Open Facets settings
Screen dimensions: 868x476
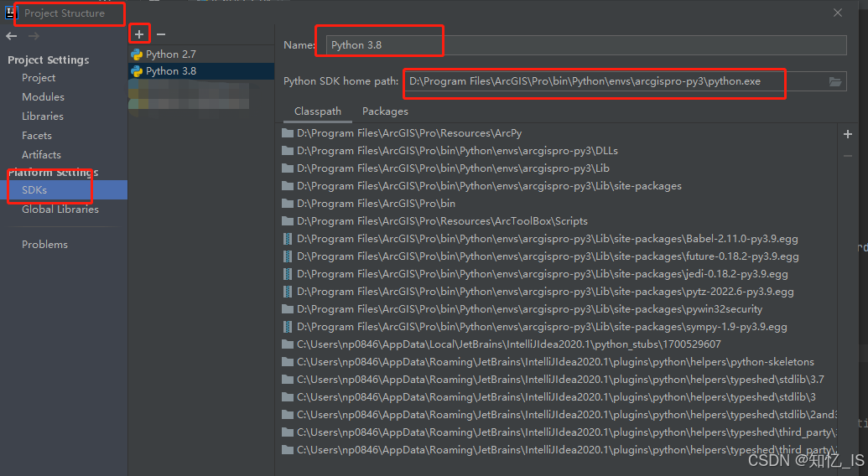[x=37, y=136]
